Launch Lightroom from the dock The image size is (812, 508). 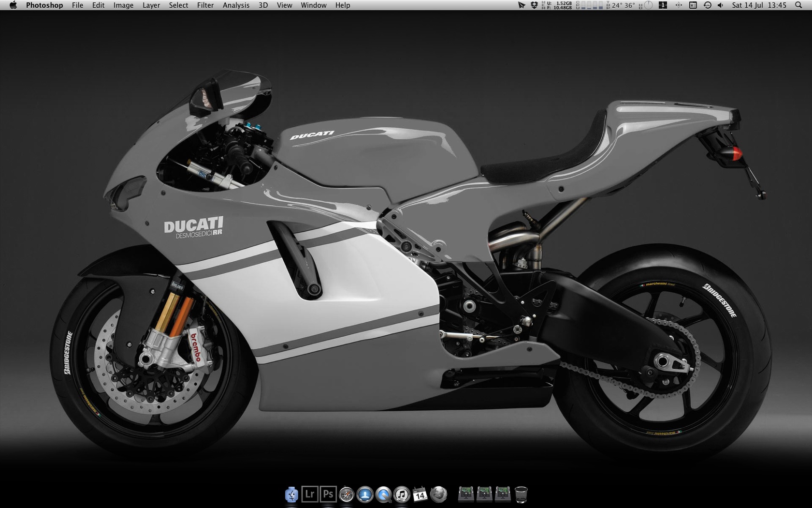(310, 494)
